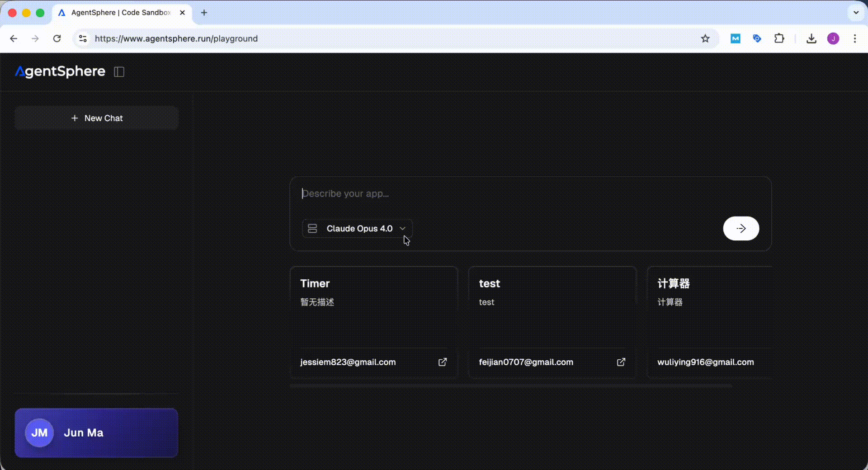The height and width of the screenshot is (470, 868).
Task: Click the horizontal scrollbar under project cards
Action: pos(511,386)
